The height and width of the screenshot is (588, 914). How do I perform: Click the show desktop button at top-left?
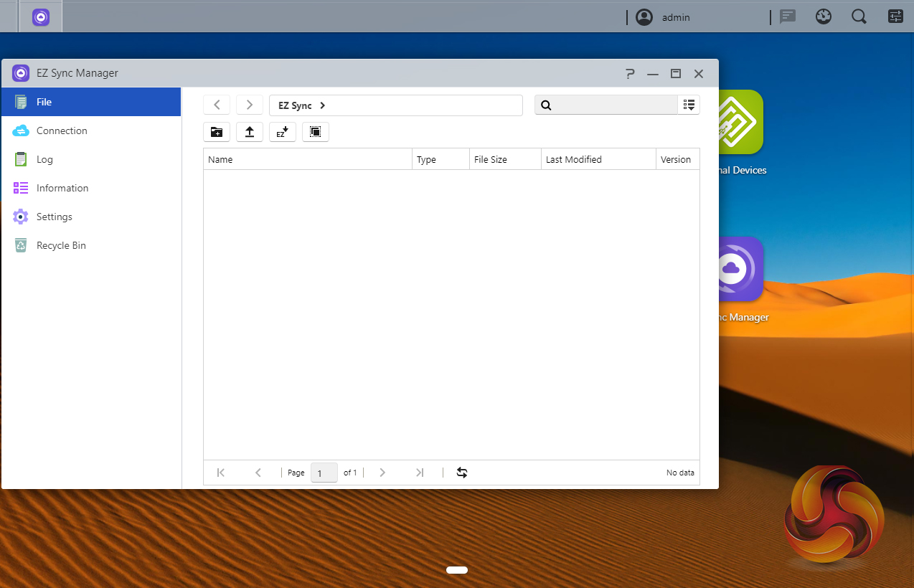coord(9,16)
